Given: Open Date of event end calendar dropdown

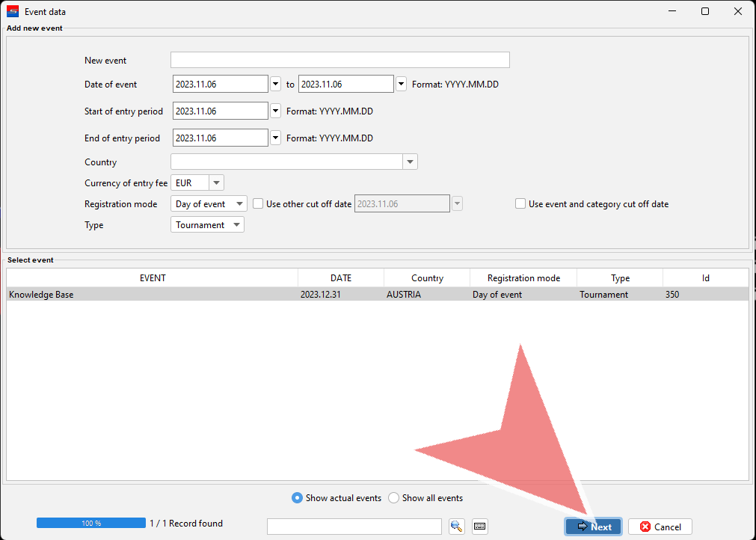Looking at the screenshot, I should click(x=401, y=85).
